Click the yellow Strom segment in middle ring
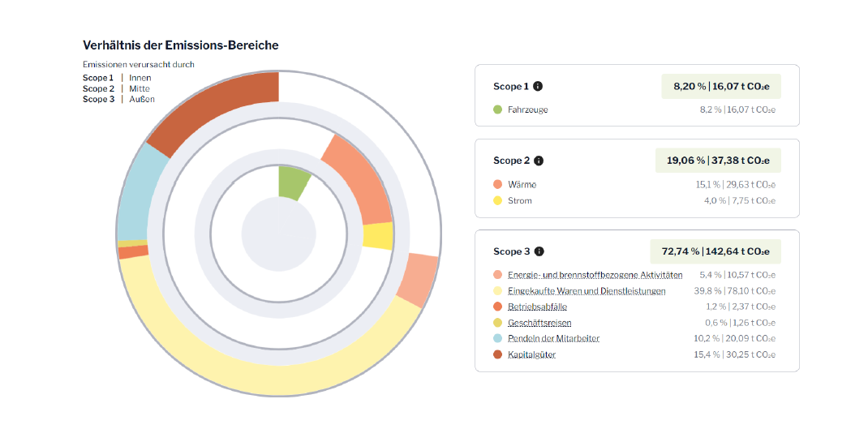Viewport: 868px width, 429px height. click(x=377, y=236)
